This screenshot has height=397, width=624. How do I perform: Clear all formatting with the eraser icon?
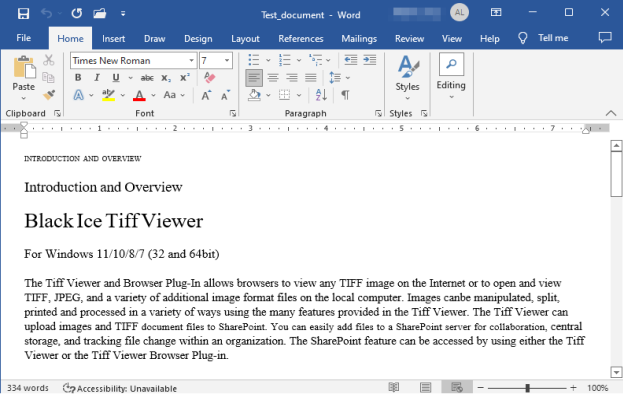pos(209,77)
